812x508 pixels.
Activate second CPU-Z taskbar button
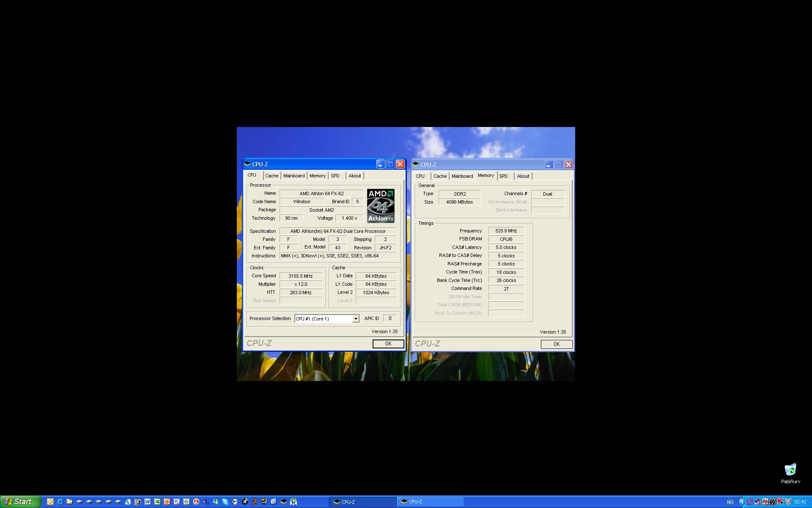(431, 502)
